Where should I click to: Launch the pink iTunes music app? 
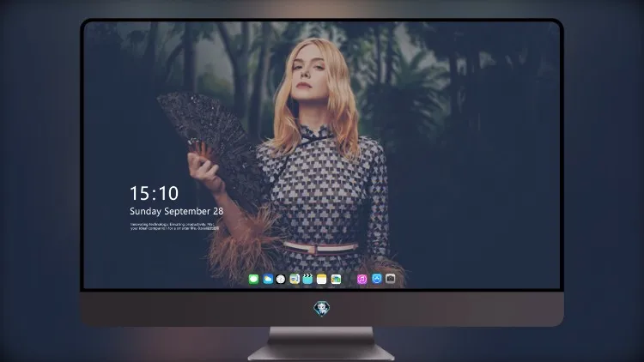[361, 279]
